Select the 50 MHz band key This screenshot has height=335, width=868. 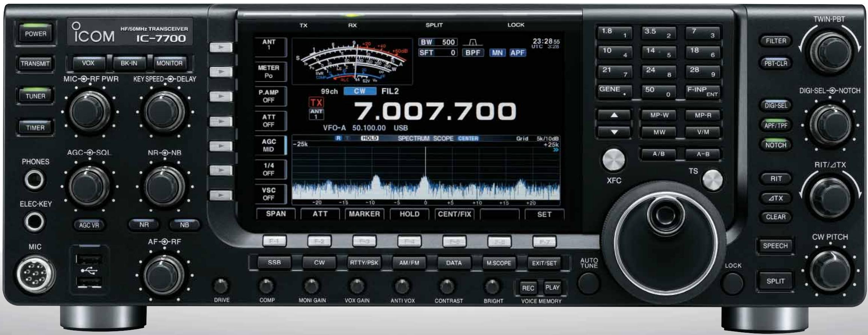pyautogui.click(x=659, y=91)
